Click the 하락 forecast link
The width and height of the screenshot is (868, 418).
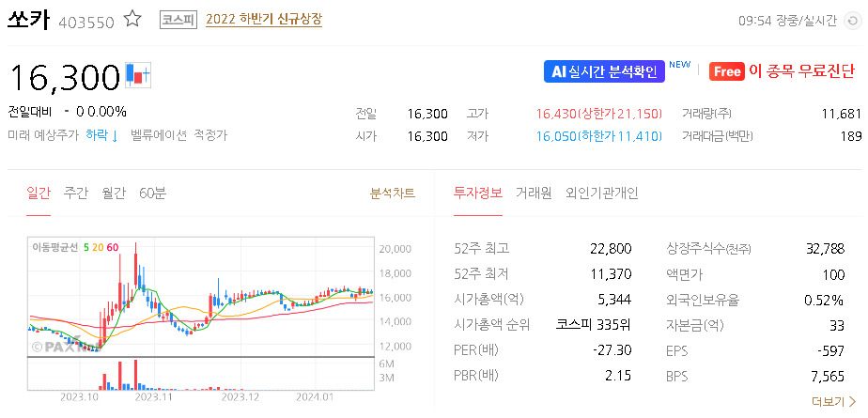tap(101, 135)
